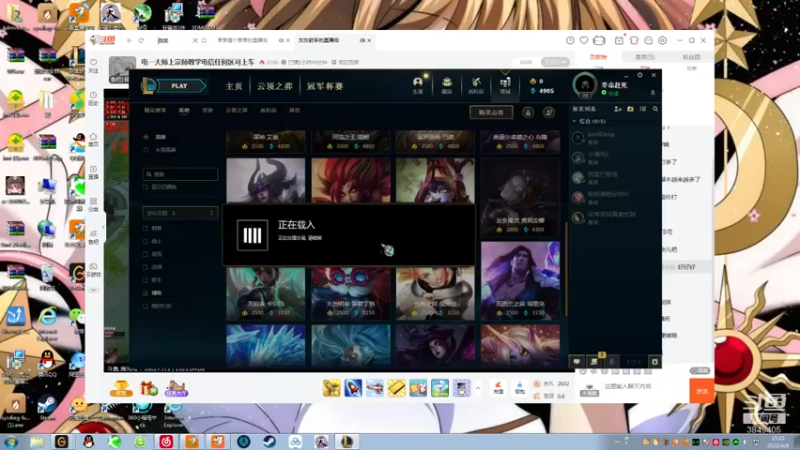Toggle the 战士 role checkbox

145,241
